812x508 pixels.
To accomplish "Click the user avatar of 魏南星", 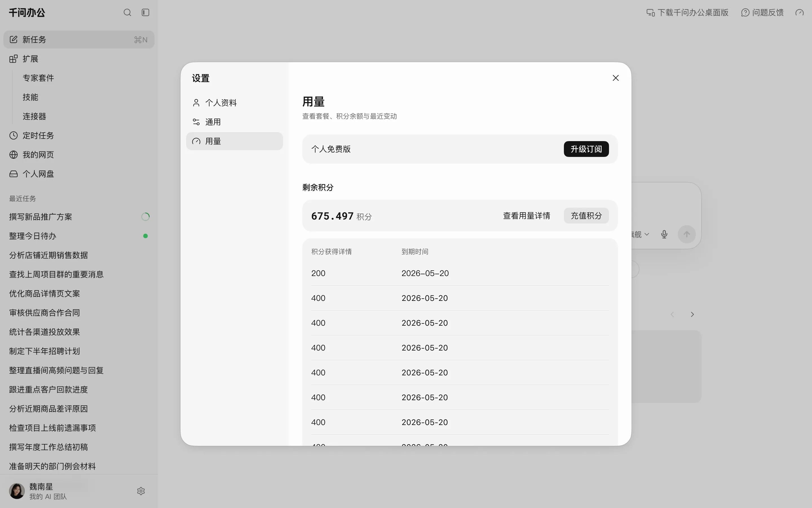I will coord(17,491).
